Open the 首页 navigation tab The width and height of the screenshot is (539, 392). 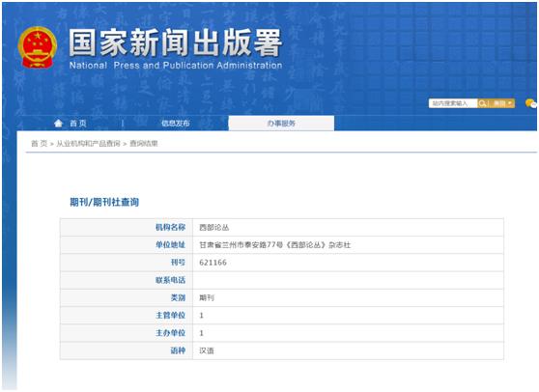click(78, 124)
